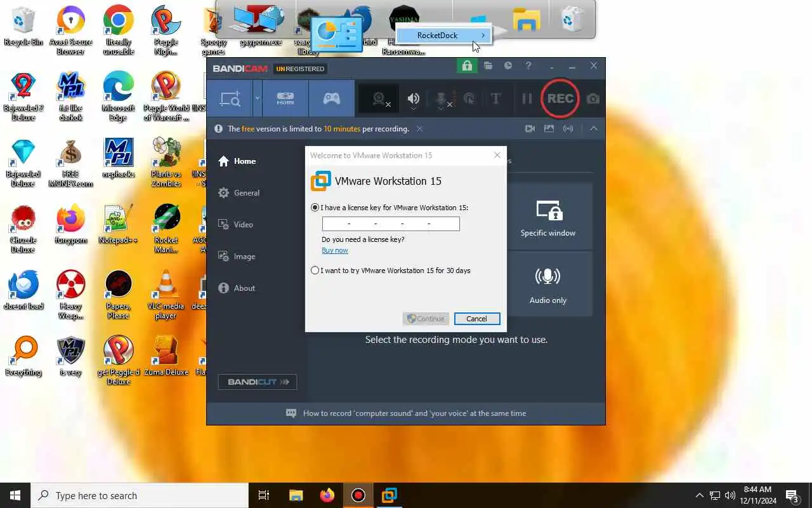This screenshot has height=508, width=812.
Task: Click the recycle bin in RocketDock
Action: coord(572,19)
